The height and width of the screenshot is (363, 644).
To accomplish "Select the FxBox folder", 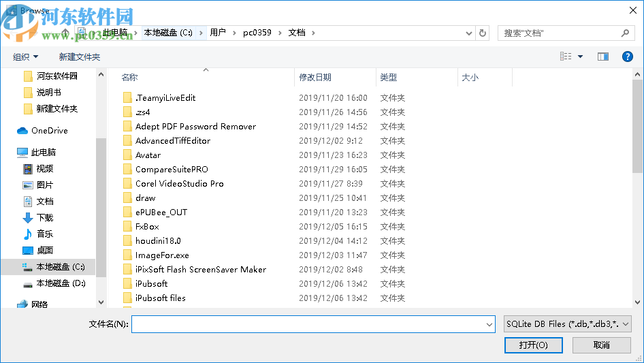I will (141, 227).
